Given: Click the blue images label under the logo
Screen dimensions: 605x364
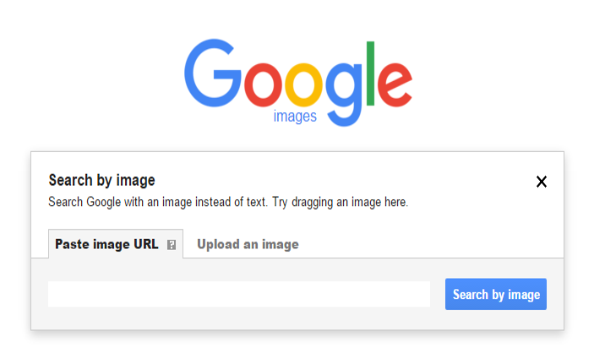Looking at the screenshot, I should (295, 117).
